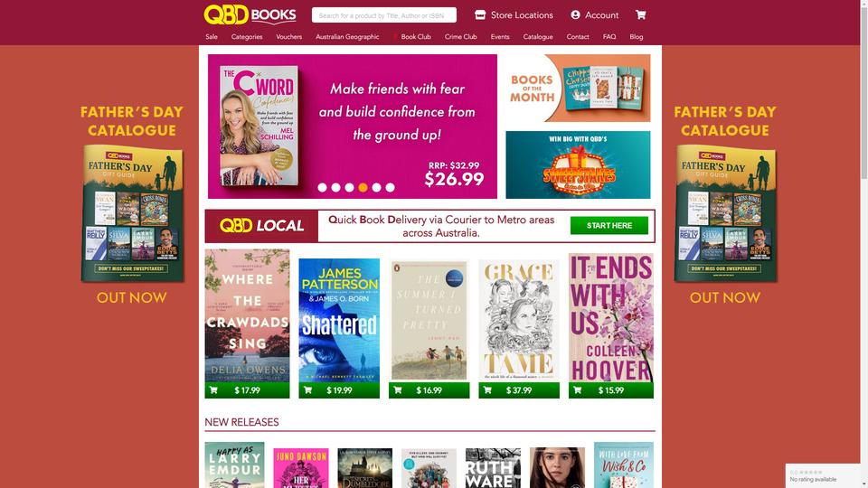Click the product search field
Screen dimensions: 868x488
[x=384, y=15]
